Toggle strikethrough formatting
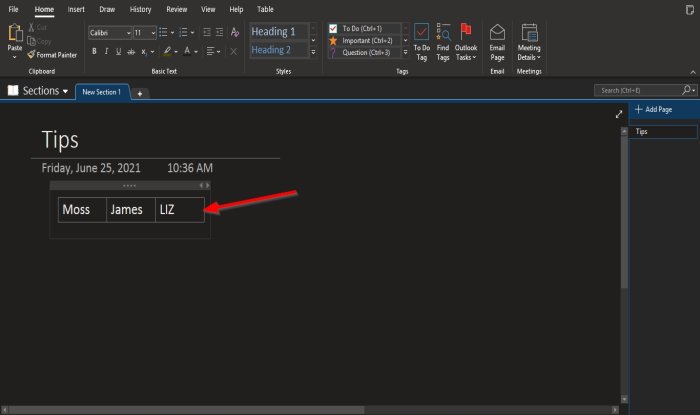 pos(131,52)
